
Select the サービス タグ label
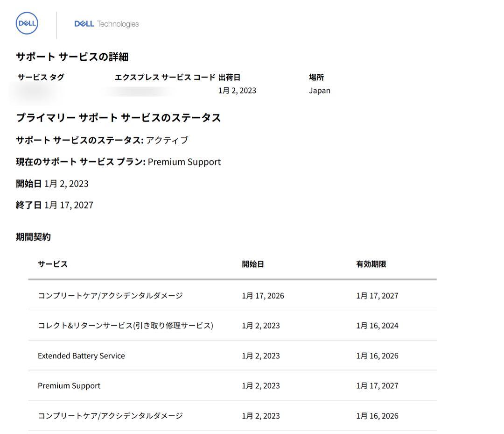[x=40, y=77]
